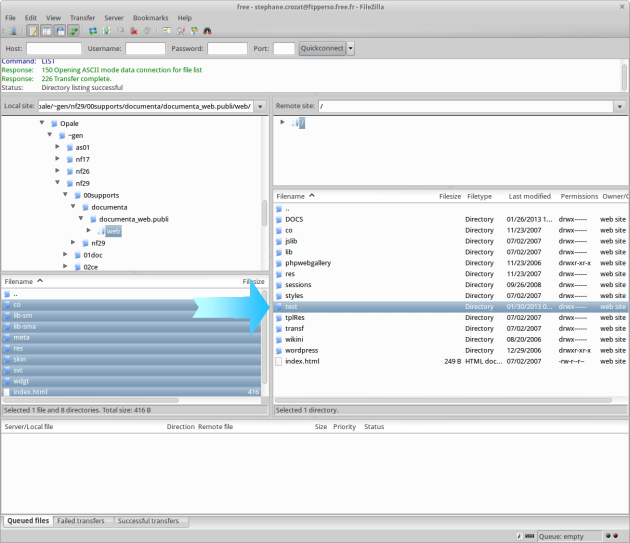Click the remote index.html file icon
Viewport: 630px width, 543px height.
pos(279,361)
